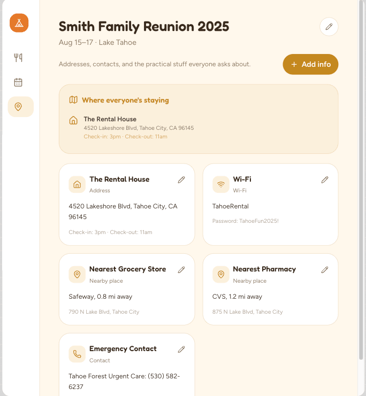The height and width of the screenshot is (396, 366).
Task: Click the 790 N Lake Blvd address
Action: 104,312
